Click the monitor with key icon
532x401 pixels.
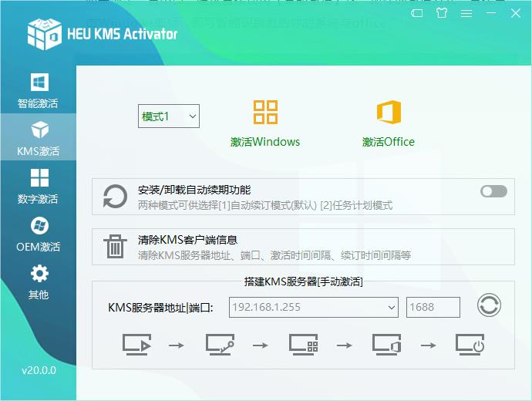(220, 345)
